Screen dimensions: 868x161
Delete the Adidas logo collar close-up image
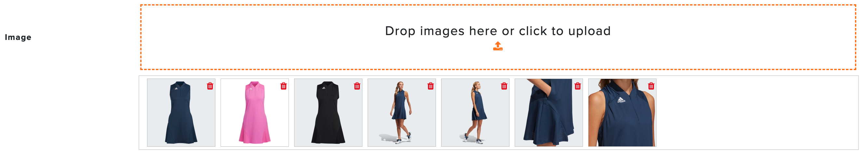point(651,86)
